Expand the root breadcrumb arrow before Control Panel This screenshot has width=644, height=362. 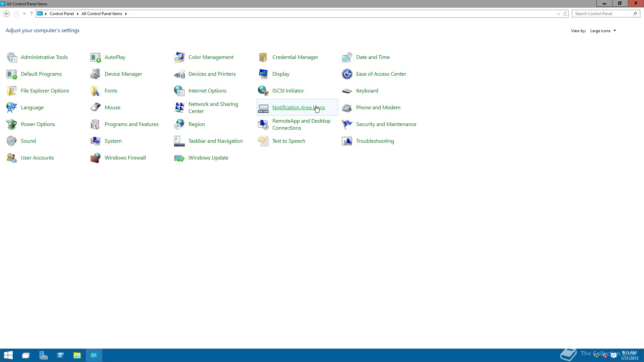[46, 14]
